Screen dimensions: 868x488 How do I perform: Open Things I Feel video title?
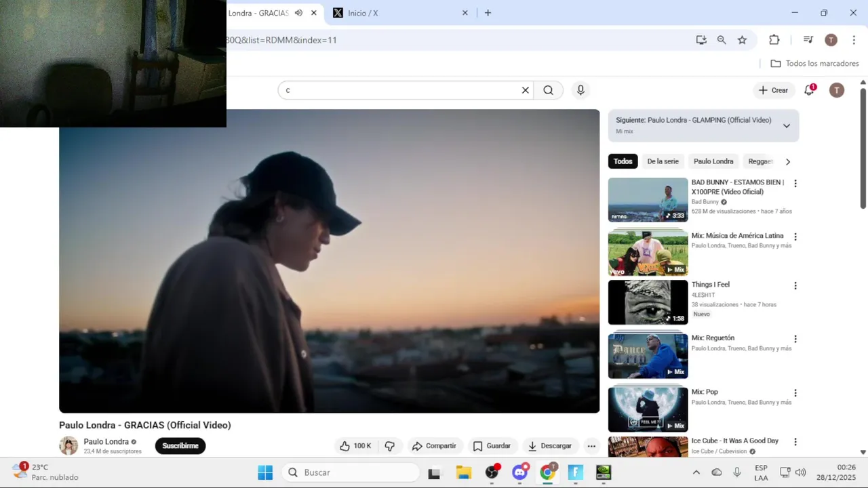coord(710,285)
